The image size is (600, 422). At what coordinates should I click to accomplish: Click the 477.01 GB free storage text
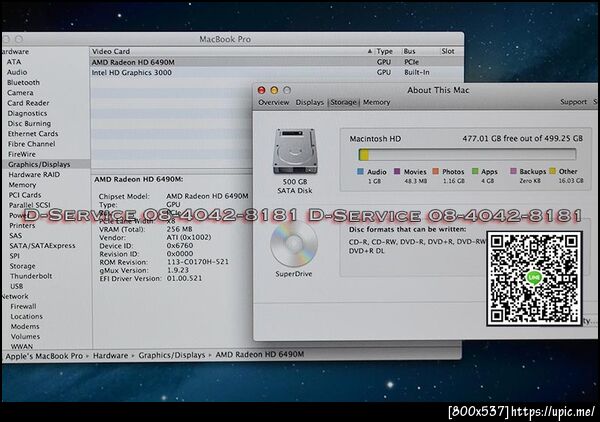[523, 138]
